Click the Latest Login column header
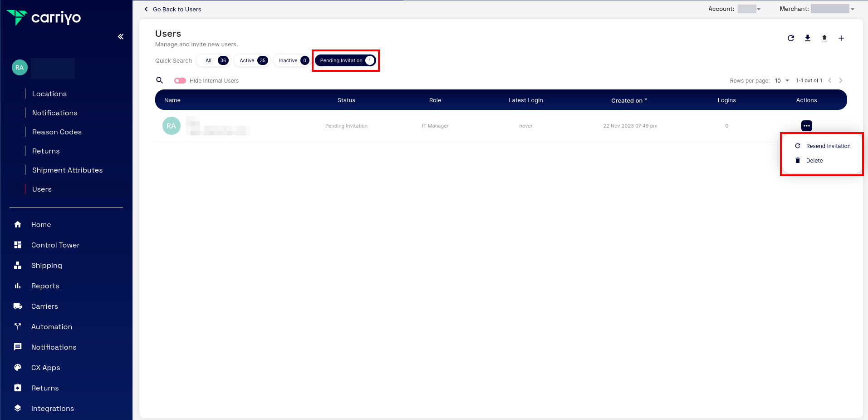The width and height of the screenshot is (868, 420). pos(526,100)
